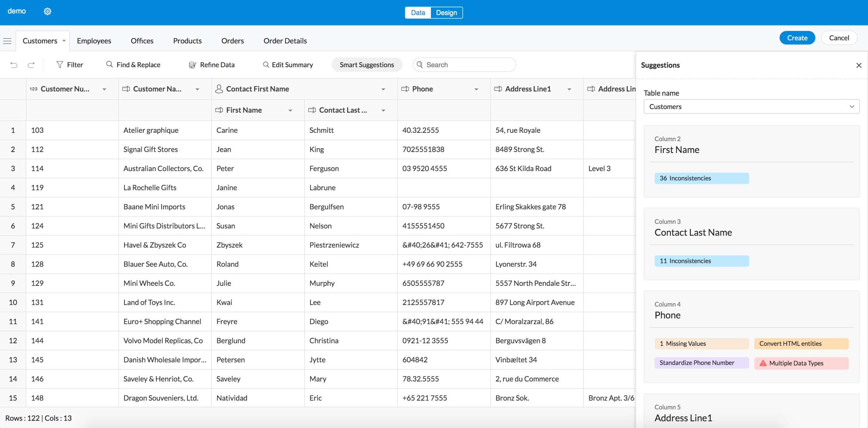
Task: Open the Filter tool
Action: click(69, 65)
